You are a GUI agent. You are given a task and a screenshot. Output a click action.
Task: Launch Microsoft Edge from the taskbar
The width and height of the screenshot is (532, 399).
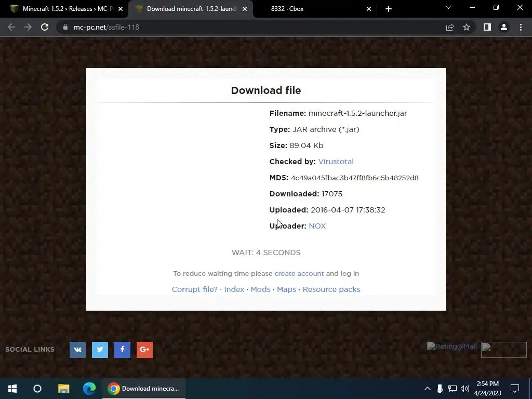click(x=89, y=389)
